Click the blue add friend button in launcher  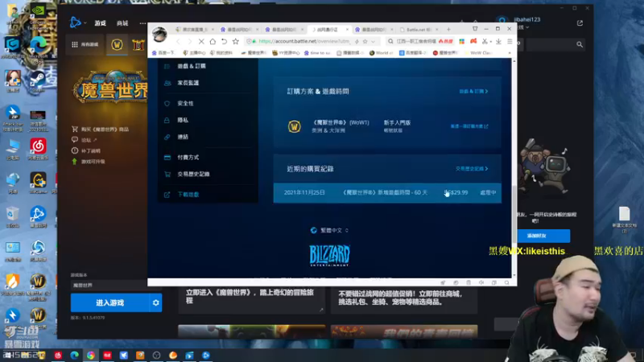[537, 236]
